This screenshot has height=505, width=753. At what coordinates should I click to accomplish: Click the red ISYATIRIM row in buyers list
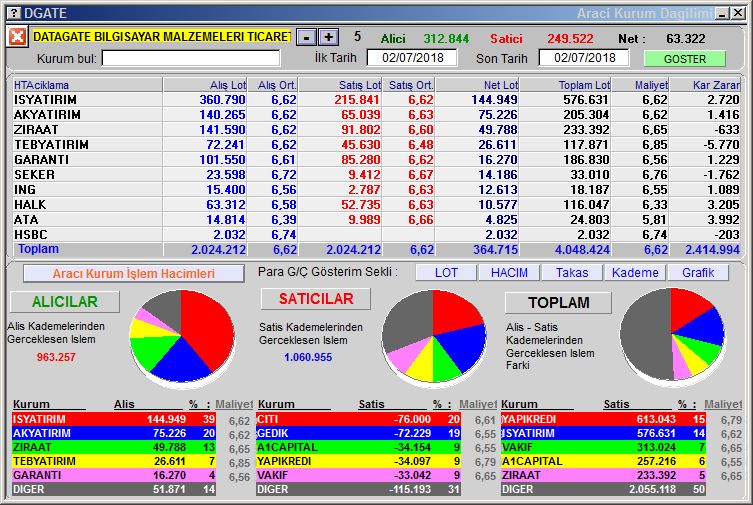pos(114,419)
